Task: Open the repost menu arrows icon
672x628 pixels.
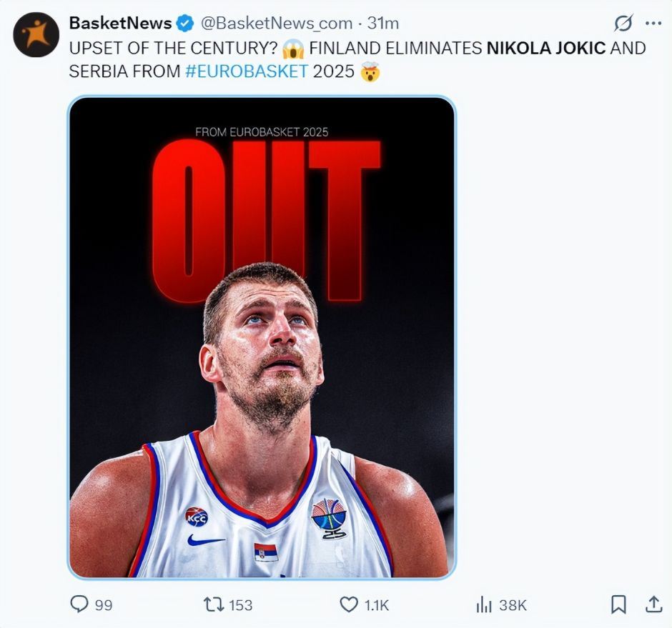Action: [213, 605]
